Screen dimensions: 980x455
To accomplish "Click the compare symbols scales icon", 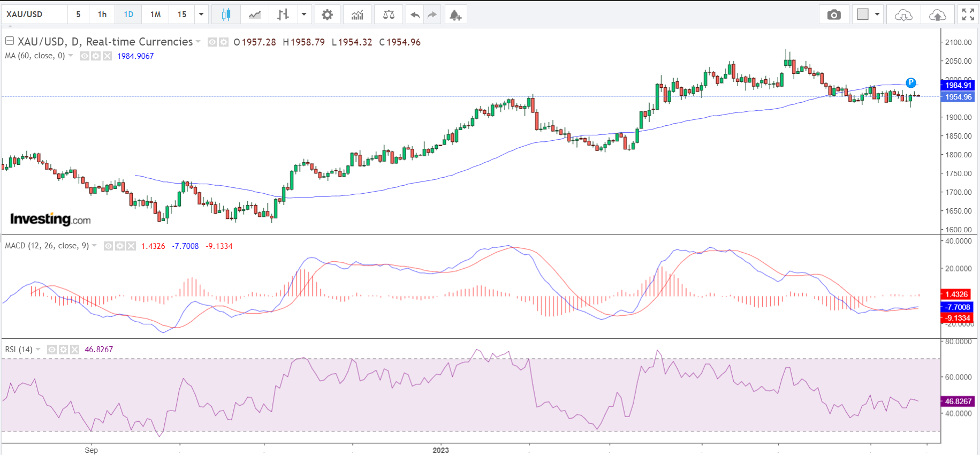I will point(389,14).
